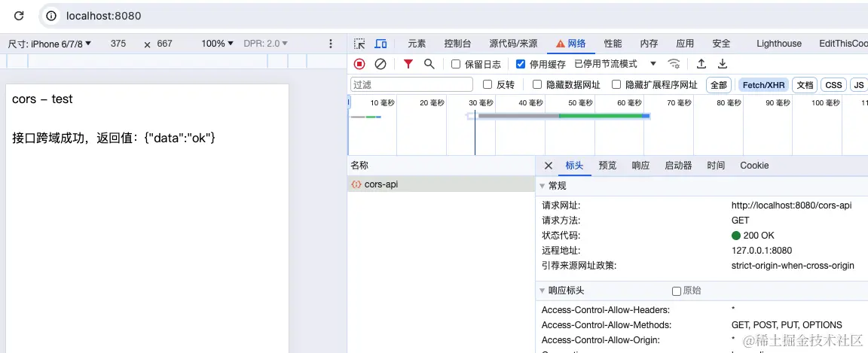Click the device width field 375

[118, 44]
